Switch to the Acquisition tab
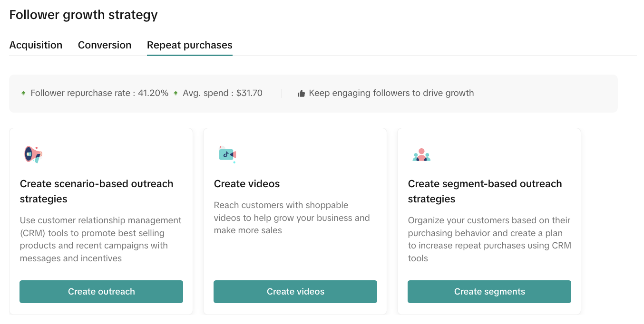 pos(36,45)
